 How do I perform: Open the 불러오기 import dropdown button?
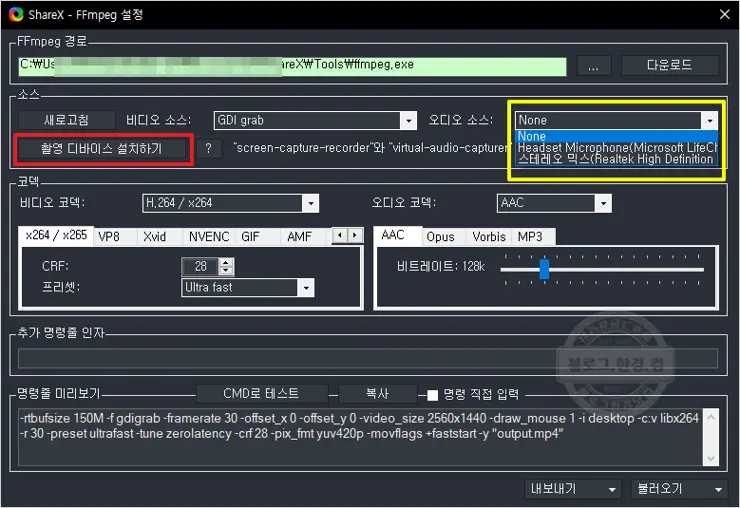click(679, 489)
